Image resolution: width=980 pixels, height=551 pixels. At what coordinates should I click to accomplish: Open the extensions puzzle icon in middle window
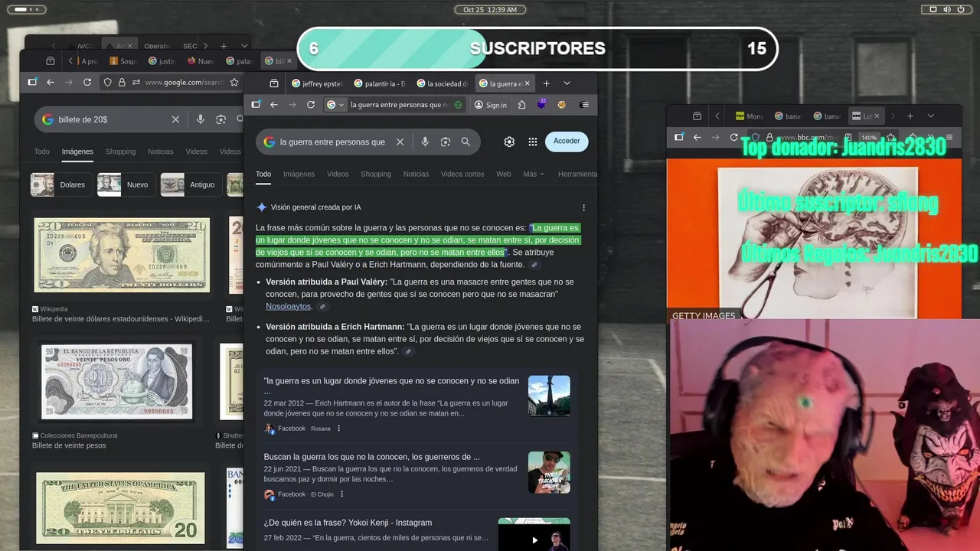coord(522,105)
